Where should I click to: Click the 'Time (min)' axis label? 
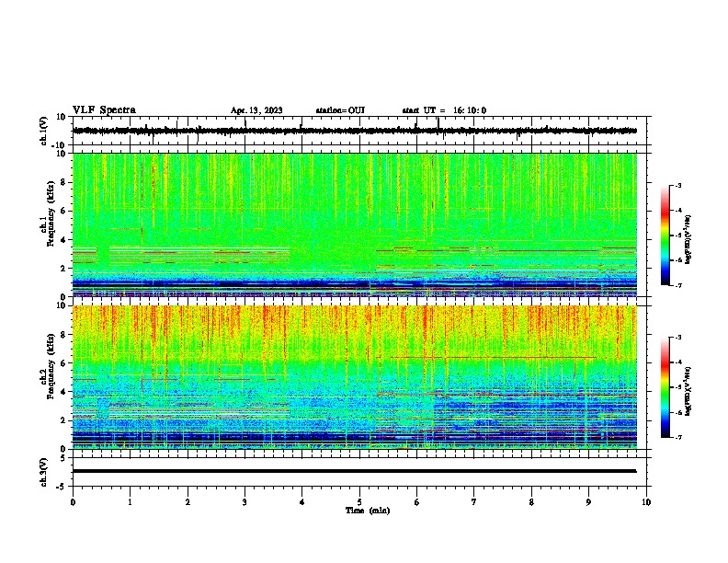368,511
